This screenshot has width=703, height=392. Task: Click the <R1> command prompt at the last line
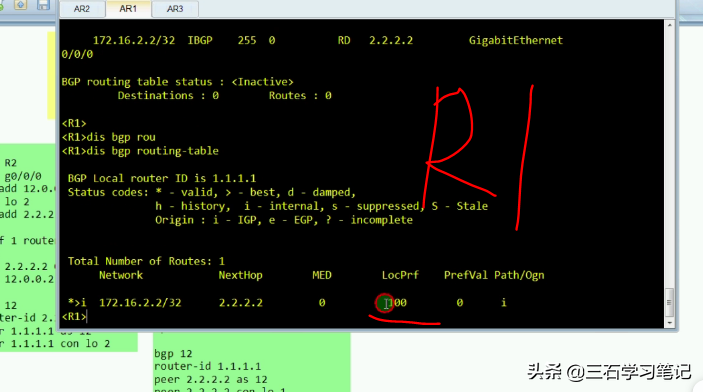pyautogui.click(x=74, y=317)
